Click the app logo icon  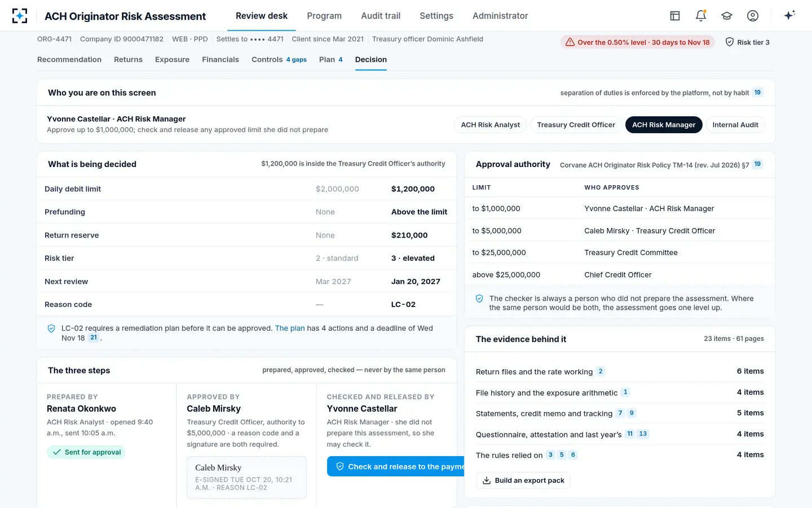(20, 16)
